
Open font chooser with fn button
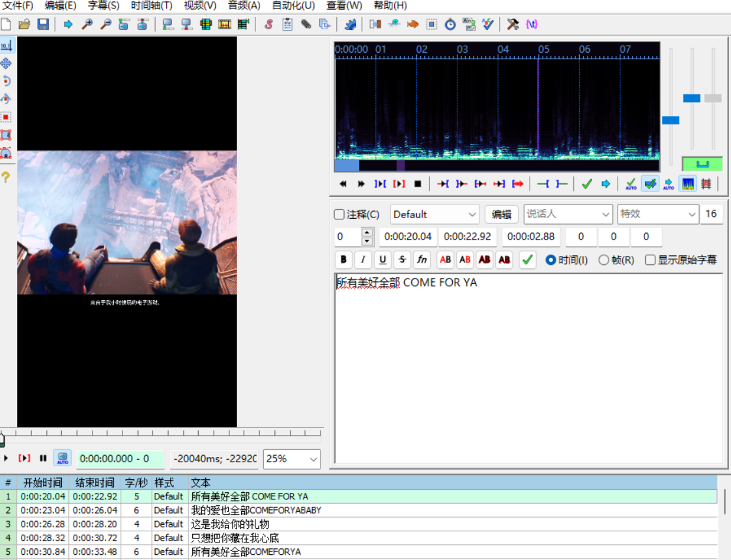coord(422,260)
